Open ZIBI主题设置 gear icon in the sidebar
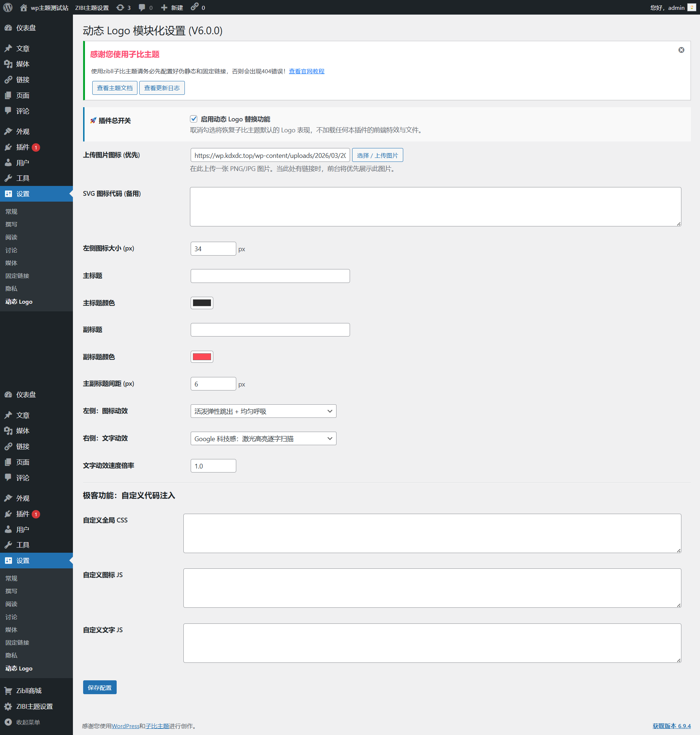The width and height of the screenshot is (700, 735). point(8,706)
